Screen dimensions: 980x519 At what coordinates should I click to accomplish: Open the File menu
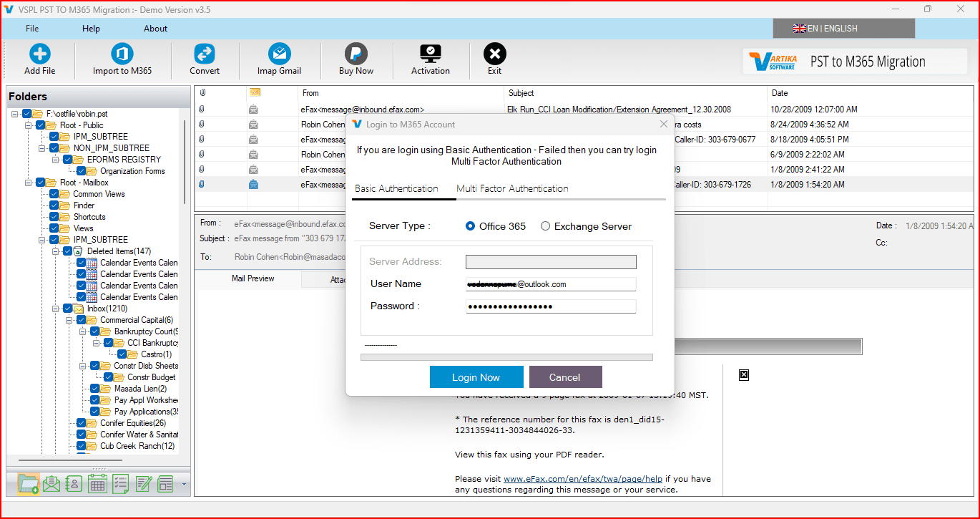tap(32, 29)
